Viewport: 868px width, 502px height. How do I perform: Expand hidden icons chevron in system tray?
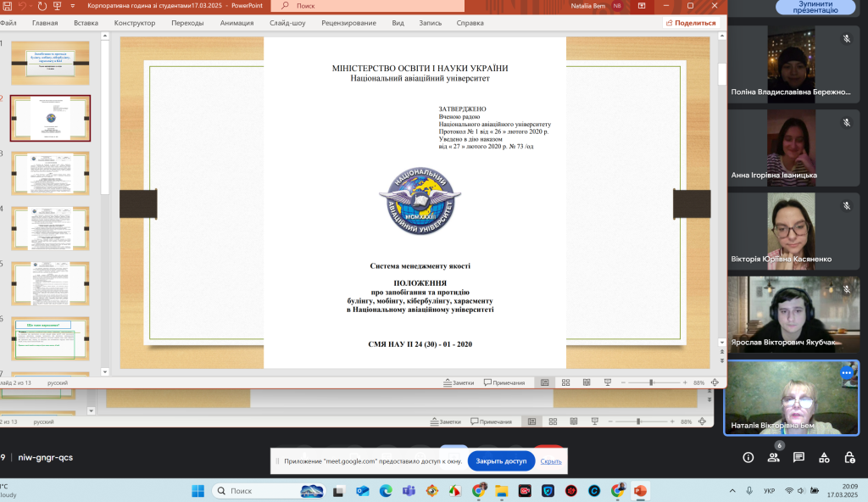pyautogui.click(x=731, y=490)
